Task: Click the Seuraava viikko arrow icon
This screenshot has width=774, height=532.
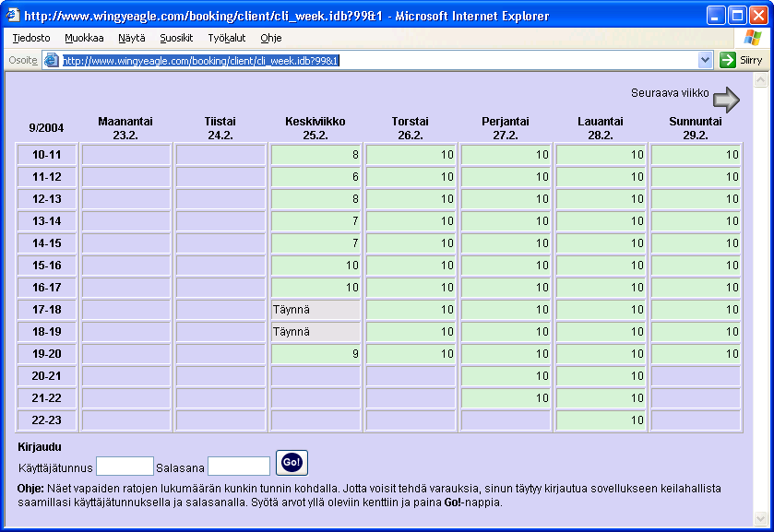Action: click(727, 99)
